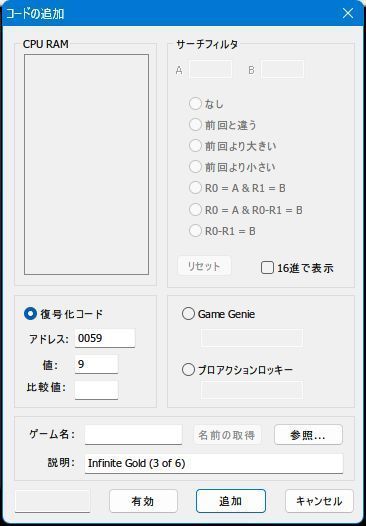
Task: Cancel with the キャンセル button
Action: coord(319,501)
